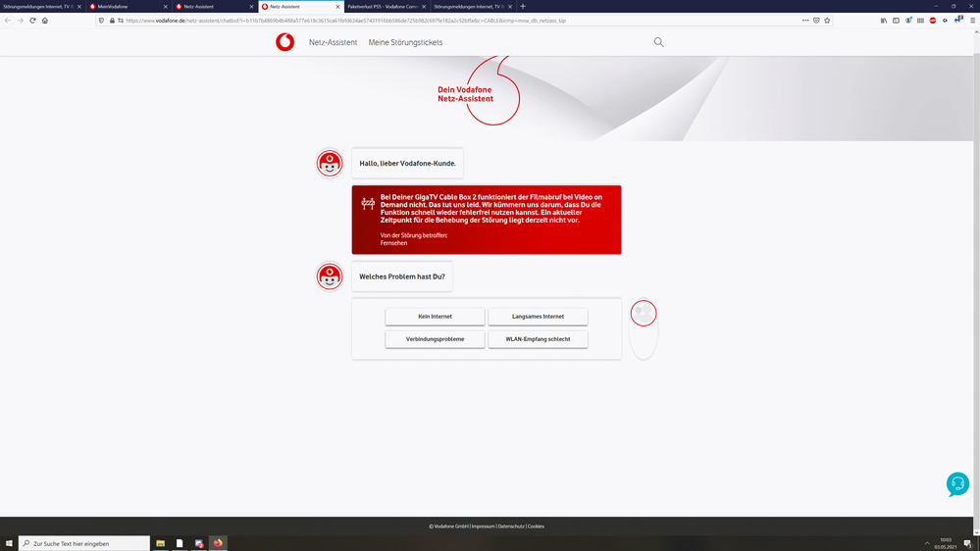Open a new browser tab with plus

click(523, 6)
